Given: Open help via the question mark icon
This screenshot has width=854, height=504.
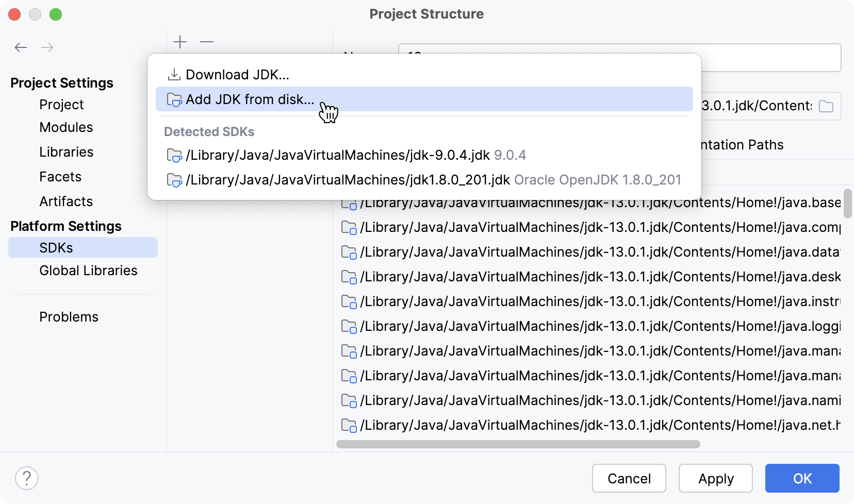Looking at the screenshot, I should coord(27,478).
